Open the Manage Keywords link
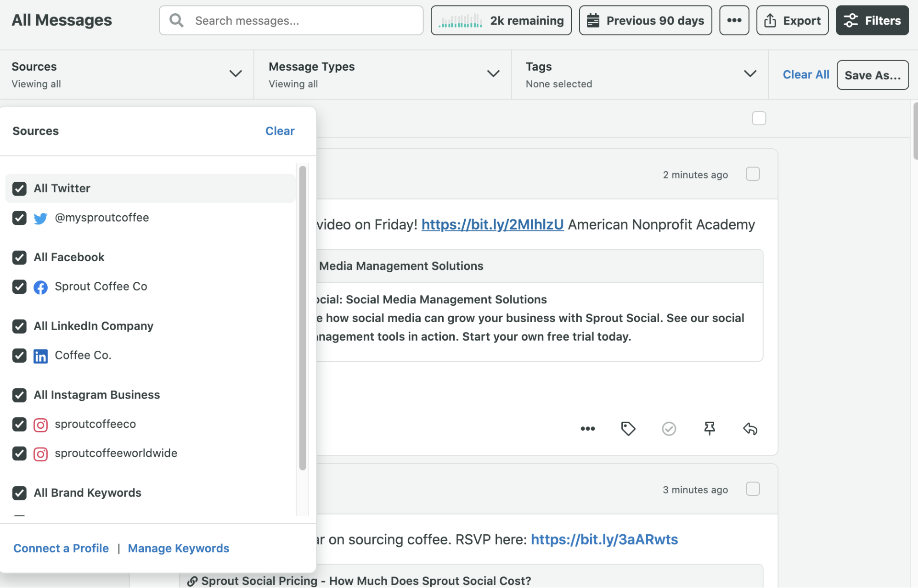Image resolution: width=918 pixels, height=588 pixels. point(178,548)
